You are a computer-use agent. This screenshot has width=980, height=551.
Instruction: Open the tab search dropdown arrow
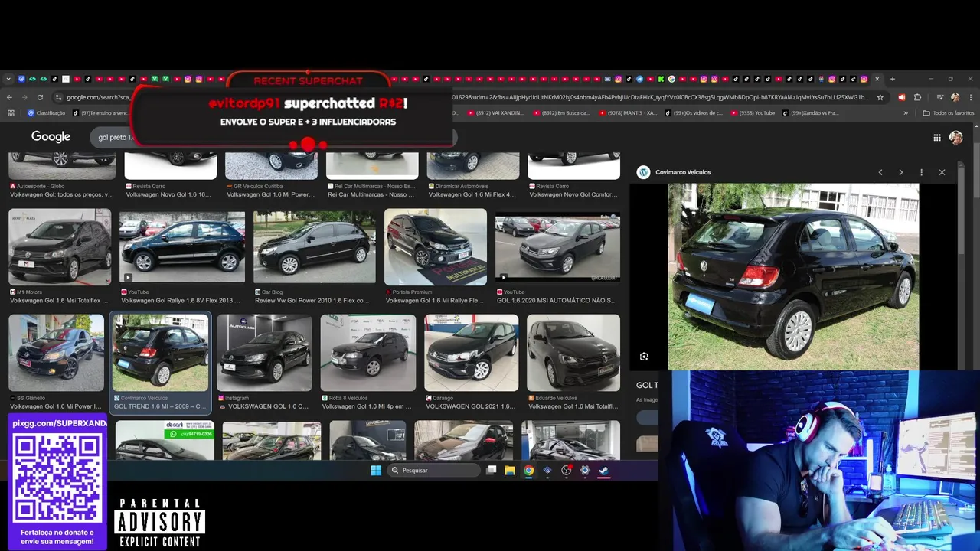(8, 79)
